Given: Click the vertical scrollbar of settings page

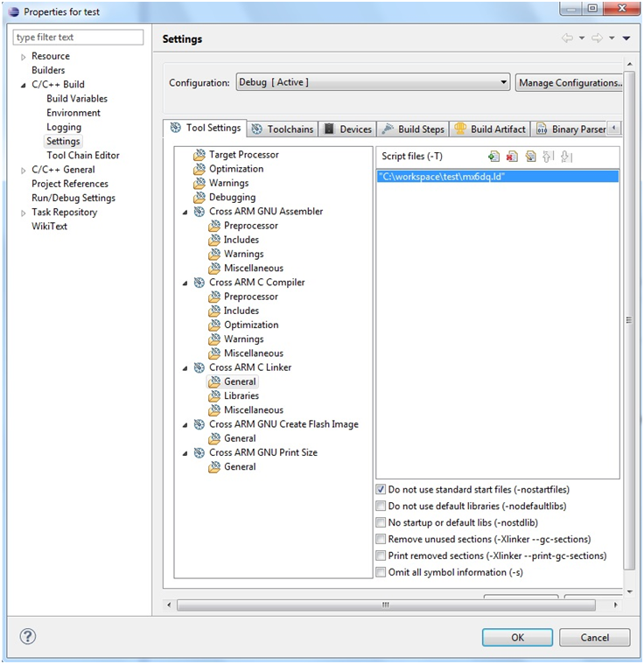Looking at the screenshot, I should click(629, 320).
